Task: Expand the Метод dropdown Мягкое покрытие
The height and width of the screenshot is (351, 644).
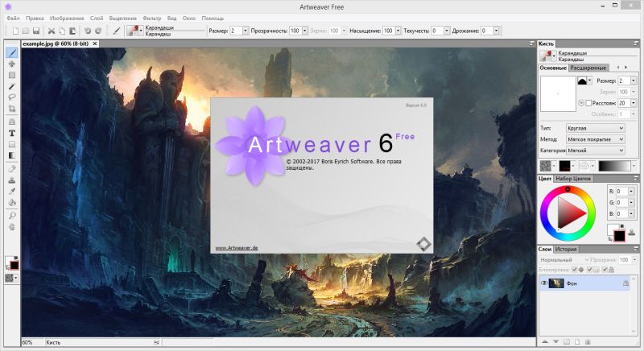Action: [x=595, y=139]
